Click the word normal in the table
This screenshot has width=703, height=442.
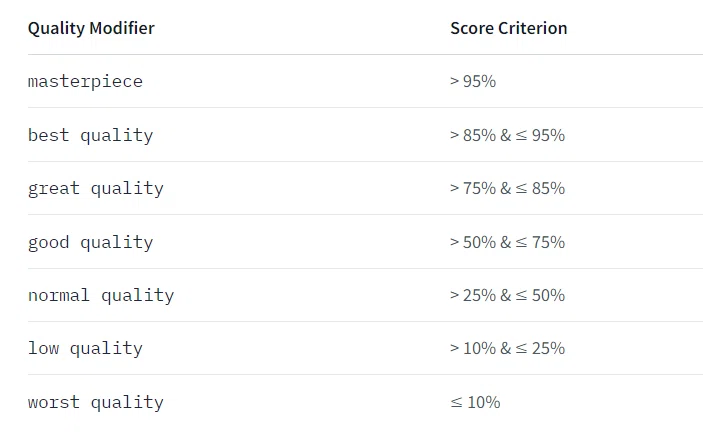point(59,295)
